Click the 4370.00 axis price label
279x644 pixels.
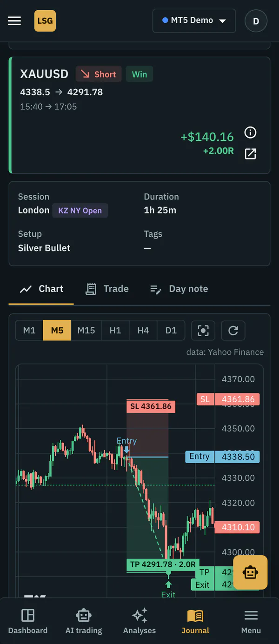click(x=238, y=379)
